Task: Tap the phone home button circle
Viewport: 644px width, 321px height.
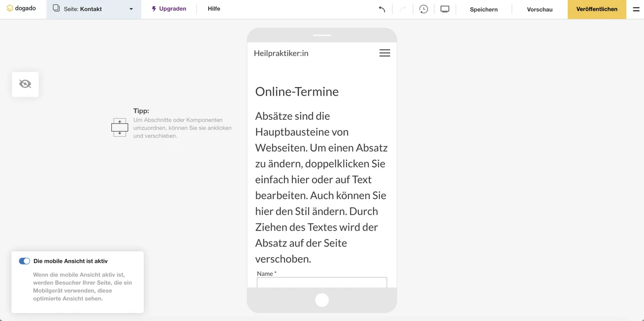Action: tap(322, 300)
